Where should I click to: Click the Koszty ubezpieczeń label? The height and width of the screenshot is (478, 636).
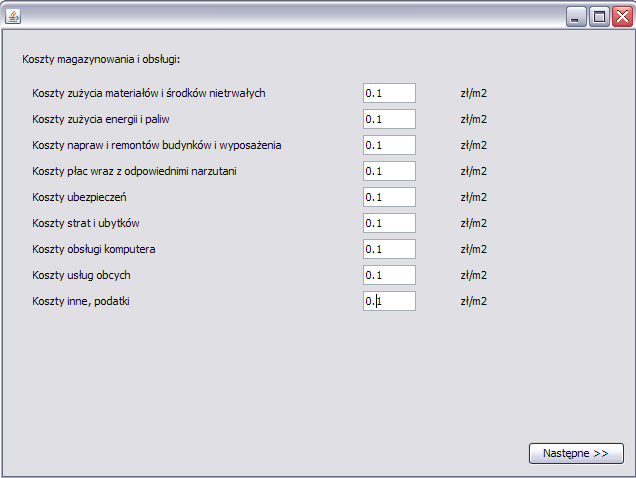[80, 197]
